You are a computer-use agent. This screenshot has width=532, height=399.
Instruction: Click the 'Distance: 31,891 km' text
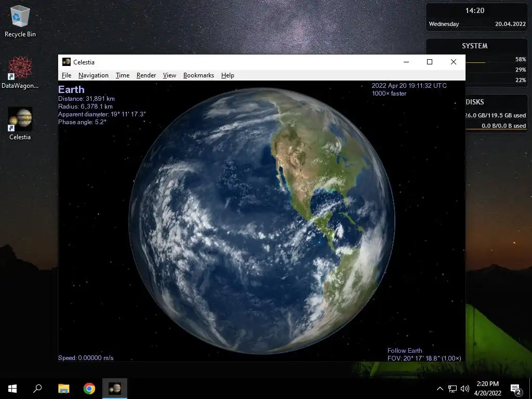[x=87, y=99]
